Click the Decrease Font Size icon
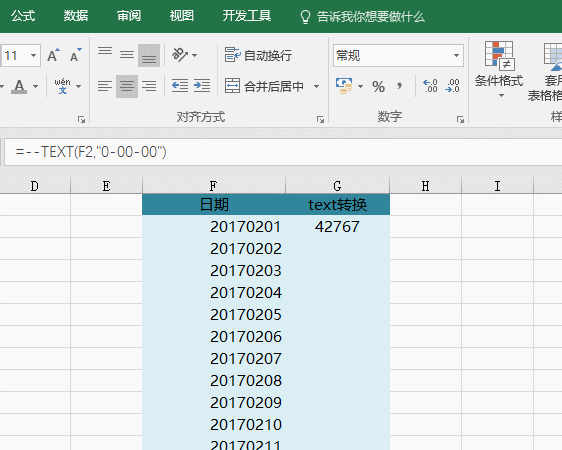562x450 pixels. click(75, 55)
